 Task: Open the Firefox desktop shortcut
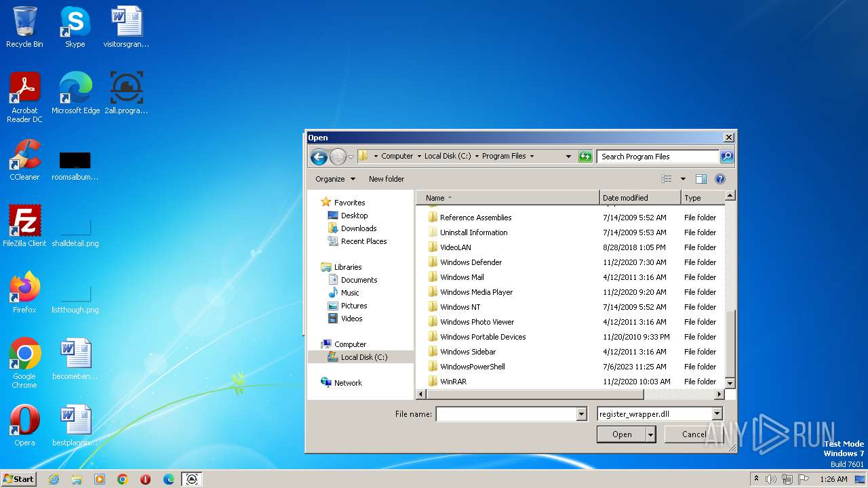click(24, 293)
